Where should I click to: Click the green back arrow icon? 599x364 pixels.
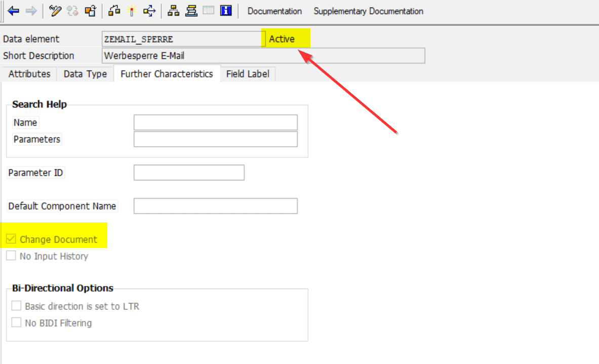tap(14, 10)
